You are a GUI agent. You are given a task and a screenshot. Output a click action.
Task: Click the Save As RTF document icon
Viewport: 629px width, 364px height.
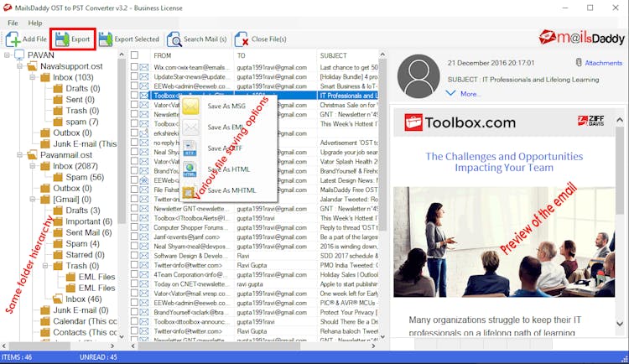click(190, 148)
